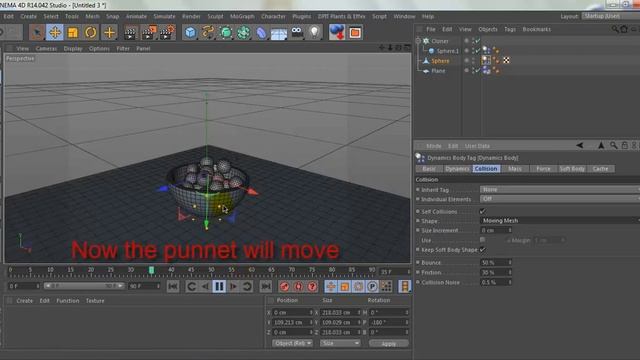Click the back arrow in Attribute Manager
This screenshot has height=360, width=640.
pos(580,145)
